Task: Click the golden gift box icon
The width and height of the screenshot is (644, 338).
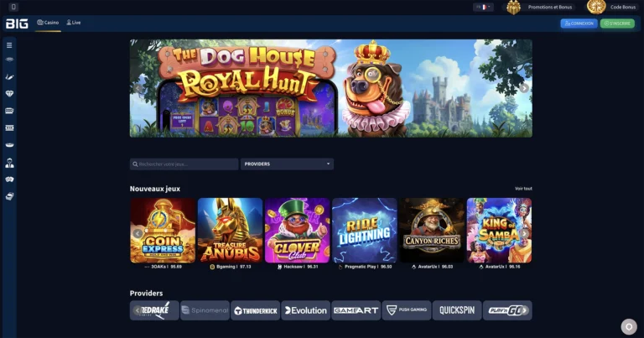Action: [x=513, y=7]
